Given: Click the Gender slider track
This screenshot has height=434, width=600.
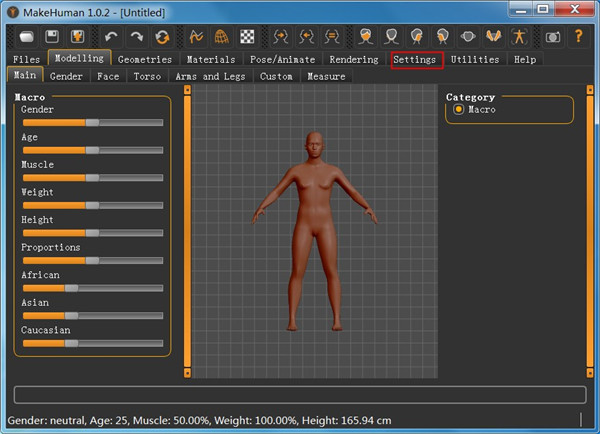Looking at the screenshot, I should 91,122.
